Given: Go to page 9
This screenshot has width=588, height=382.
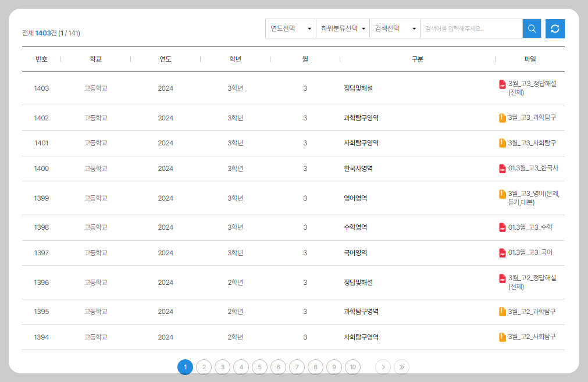Looking at the screenshot, I should (x=334, y=367).
